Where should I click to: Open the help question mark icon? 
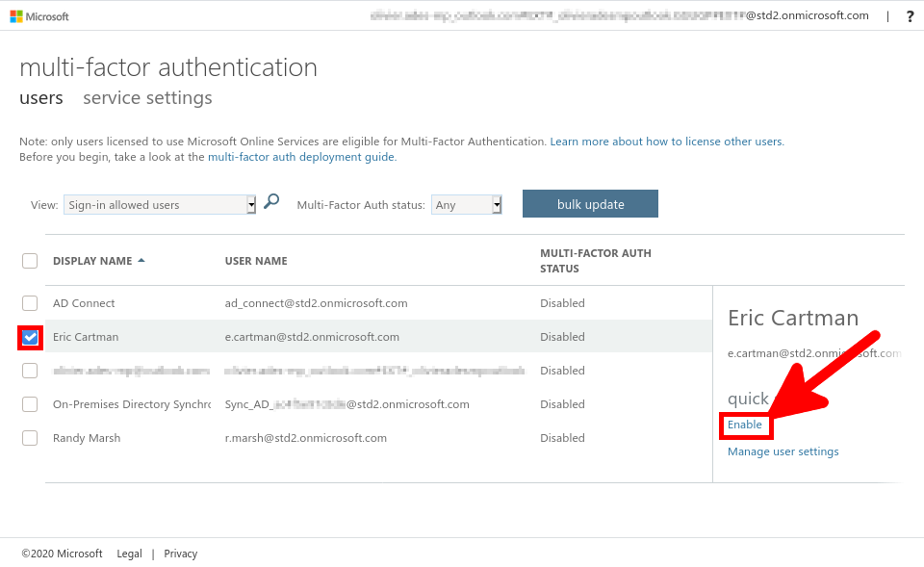pos(910,15)
